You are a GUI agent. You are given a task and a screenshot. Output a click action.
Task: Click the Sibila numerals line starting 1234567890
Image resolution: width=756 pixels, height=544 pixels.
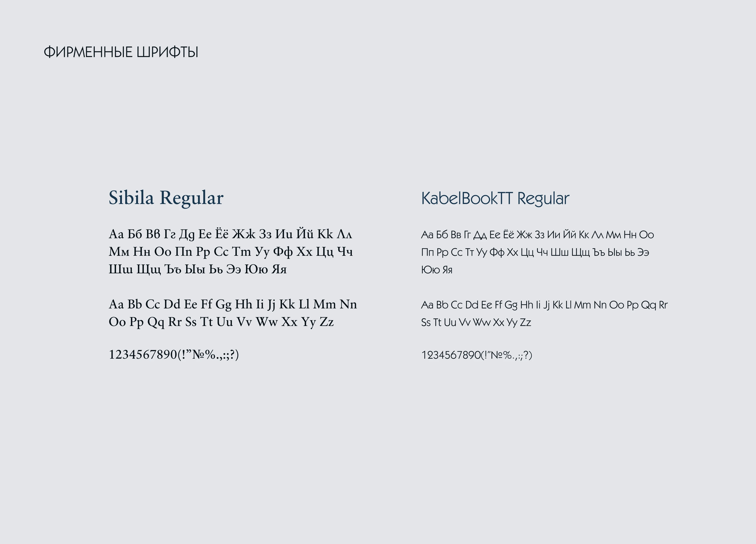tap(174, 354)
